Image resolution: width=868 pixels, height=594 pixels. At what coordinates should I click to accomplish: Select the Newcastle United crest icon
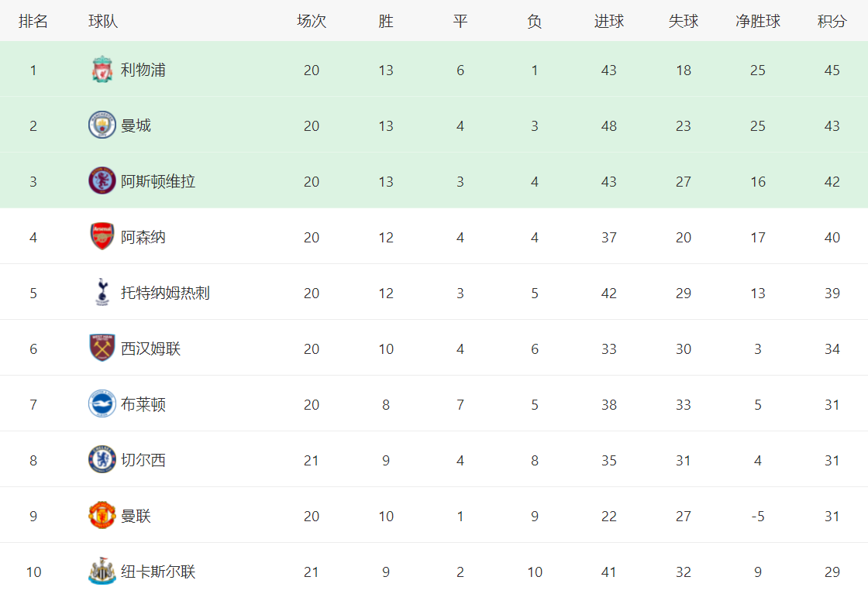click(x=102, y=572)
